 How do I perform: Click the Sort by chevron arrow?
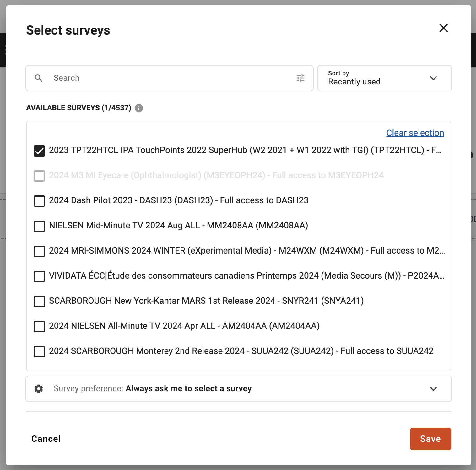coord(433,78)
